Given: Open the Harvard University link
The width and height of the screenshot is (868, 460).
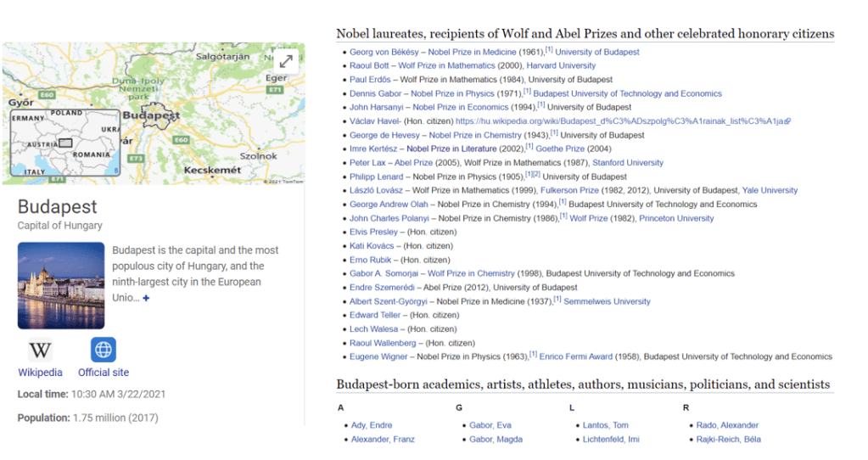Looking at the screenshot, I should coord(561,65).
